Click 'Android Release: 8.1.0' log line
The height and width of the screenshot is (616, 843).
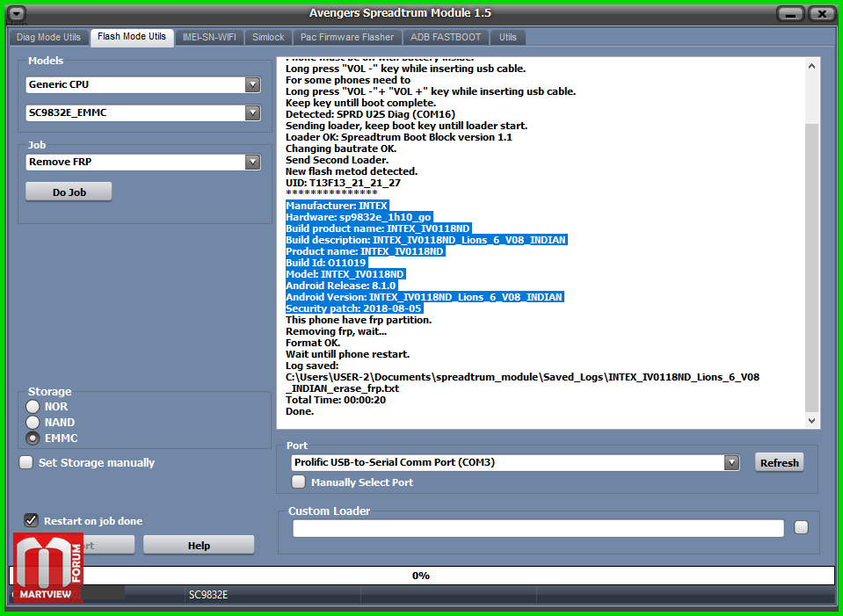click(341, 286)
